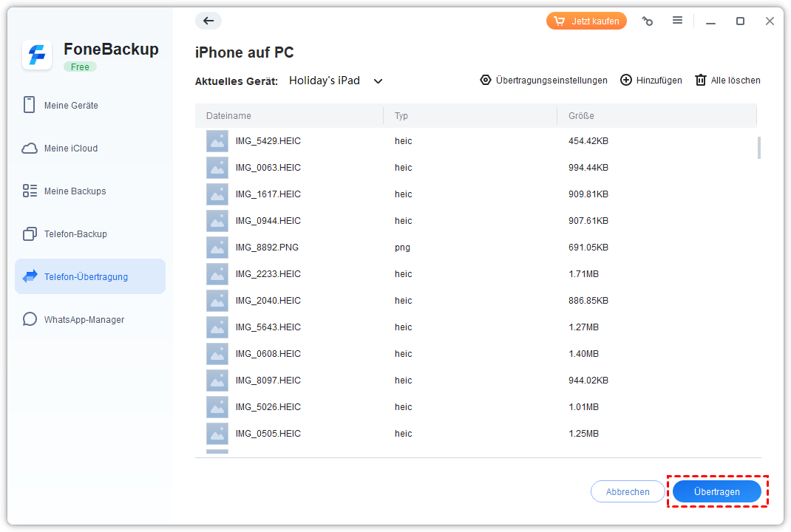
Task: Go to Meine iCloud section
Action: coord(71,149)
